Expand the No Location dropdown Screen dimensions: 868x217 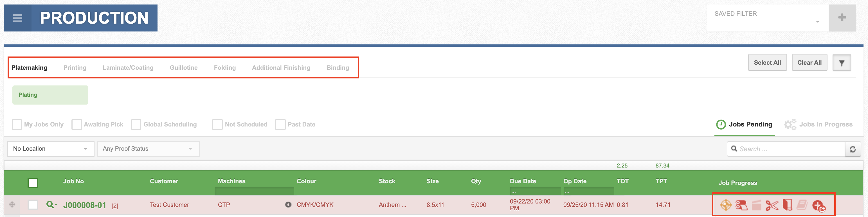click(x=51, y=149)
